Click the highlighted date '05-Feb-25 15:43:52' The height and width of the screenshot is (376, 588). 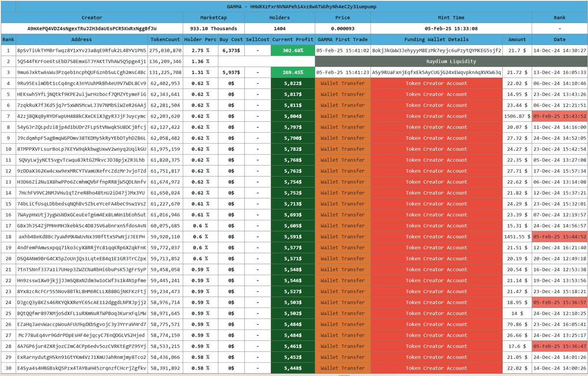pos(560,116)
